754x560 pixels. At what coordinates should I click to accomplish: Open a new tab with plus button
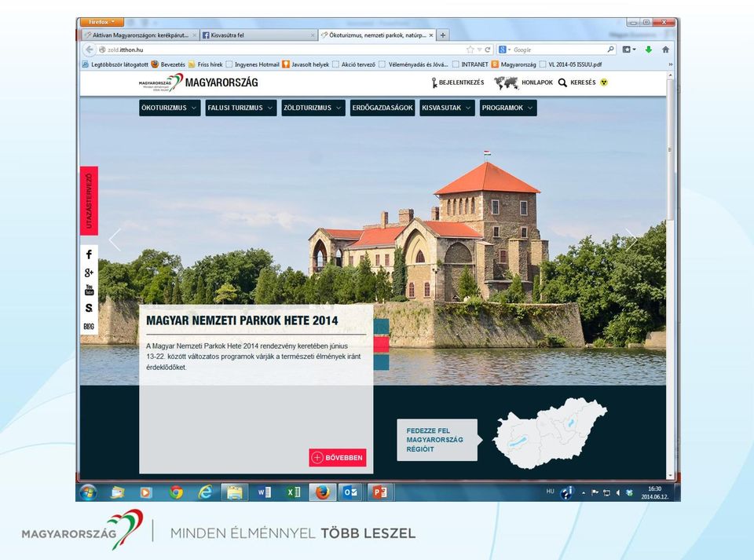coord(443,35)
